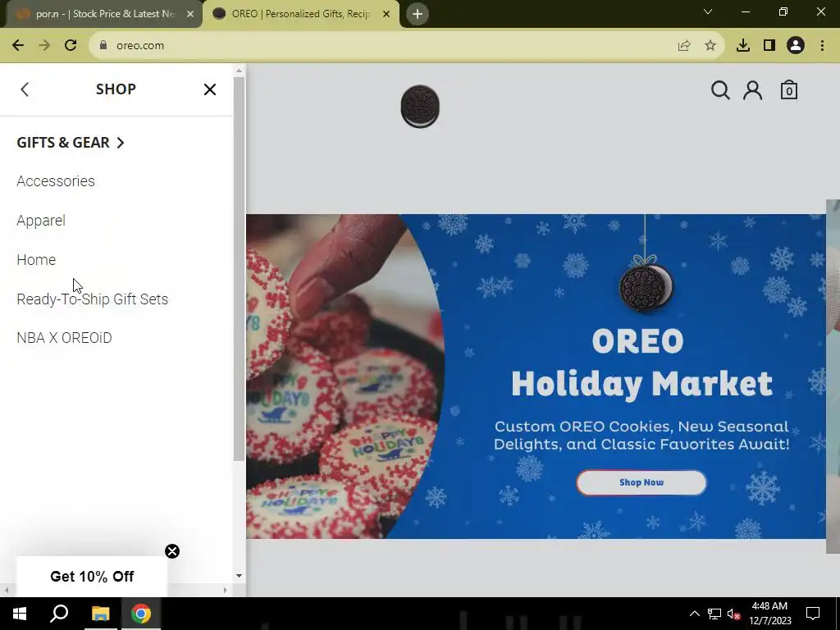Open network status tray icon
The height and width of the screenshot is (630, 840).
[x=714, y=614]
